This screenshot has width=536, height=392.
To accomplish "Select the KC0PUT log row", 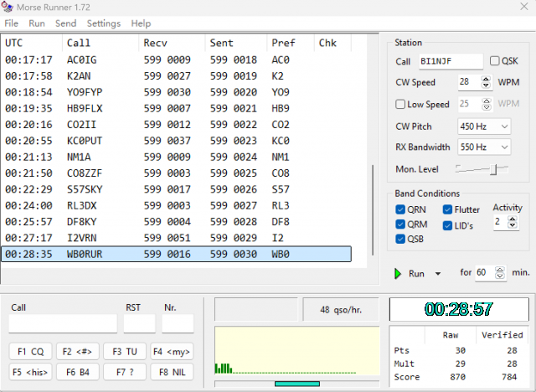I will click(x=177, y=141).
